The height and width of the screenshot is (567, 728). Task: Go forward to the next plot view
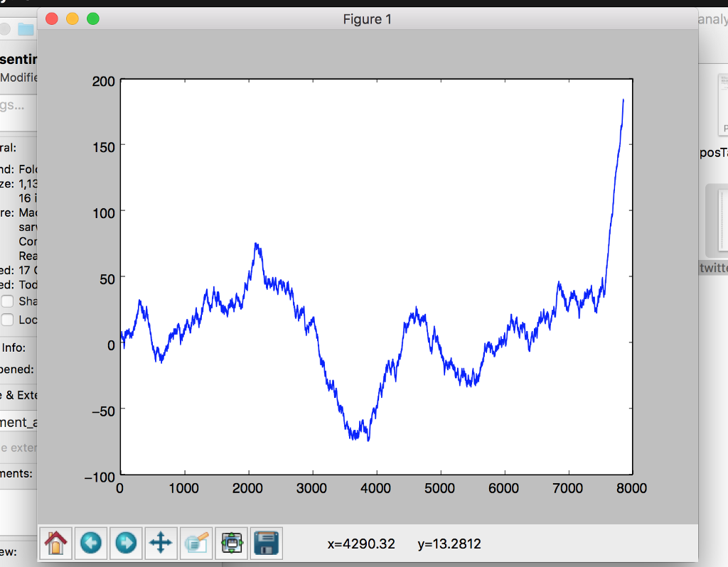(x=126, y=544)
